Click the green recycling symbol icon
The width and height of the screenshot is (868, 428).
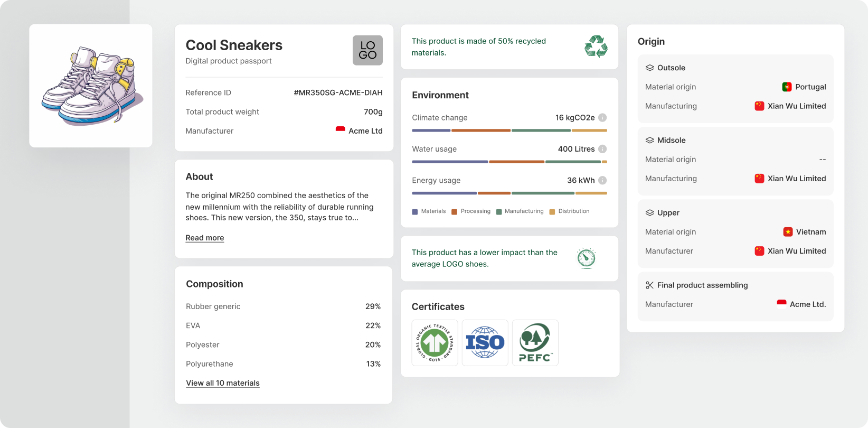[596, 46]
